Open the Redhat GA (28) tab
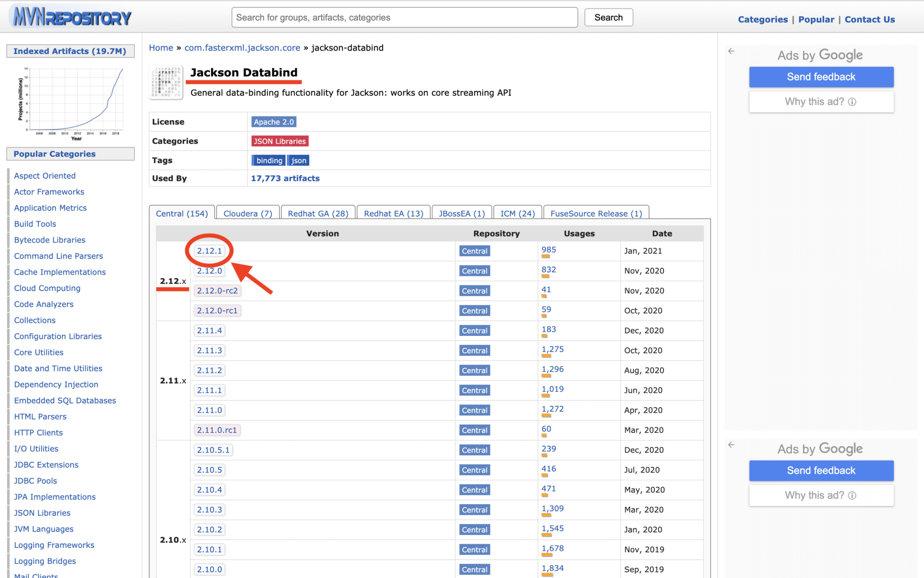Screen dimensions: 924x578 point(318,214)
